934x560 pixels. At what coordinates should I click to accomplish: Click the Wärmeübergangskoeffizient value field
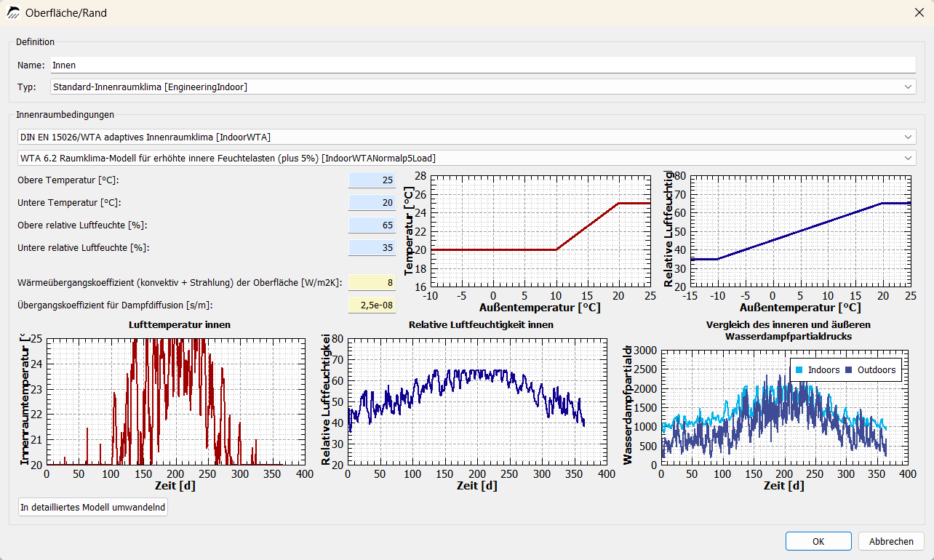372,282
